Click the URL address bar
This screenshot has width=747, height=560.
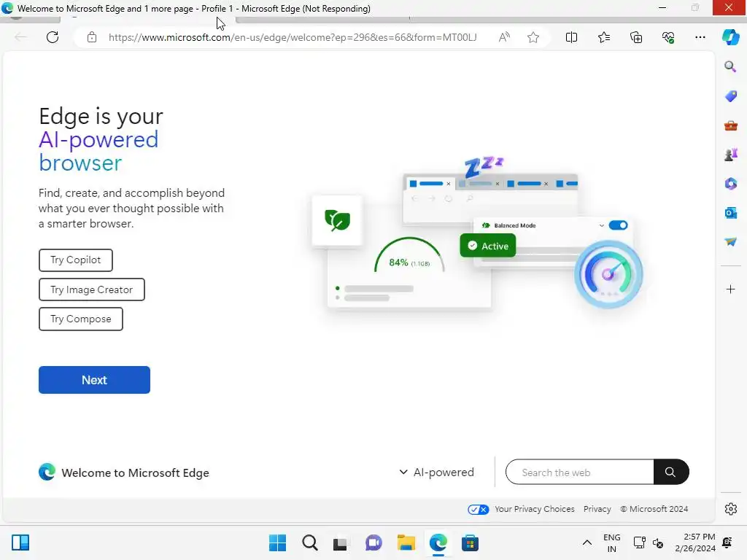coord(292,37)
